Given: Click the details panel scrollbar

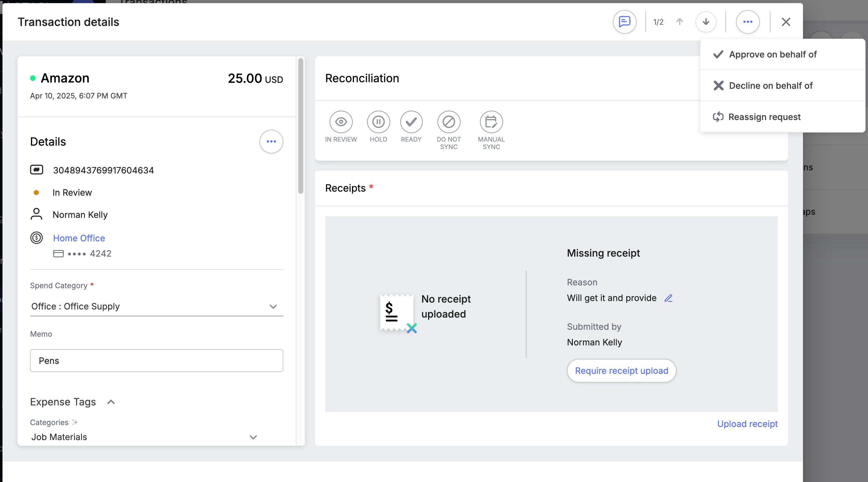Looking at the screenshot, I should [x=300, y=126].
